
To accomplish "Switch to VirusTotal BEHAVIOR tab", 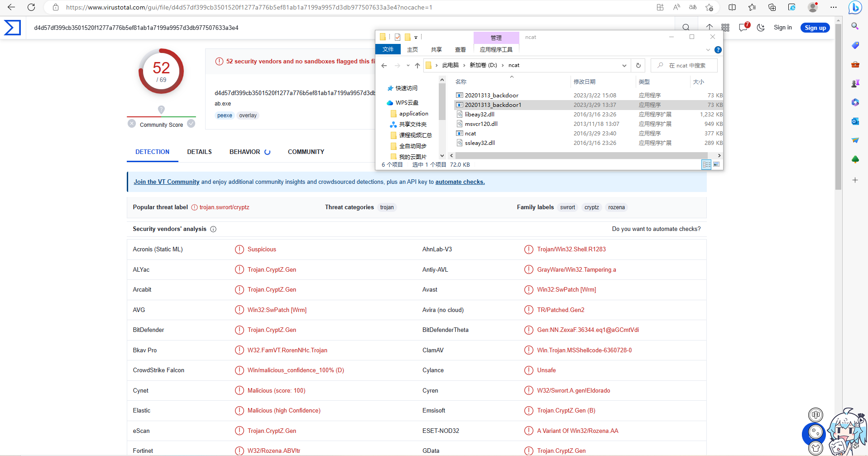I will [x=249, y=152].
